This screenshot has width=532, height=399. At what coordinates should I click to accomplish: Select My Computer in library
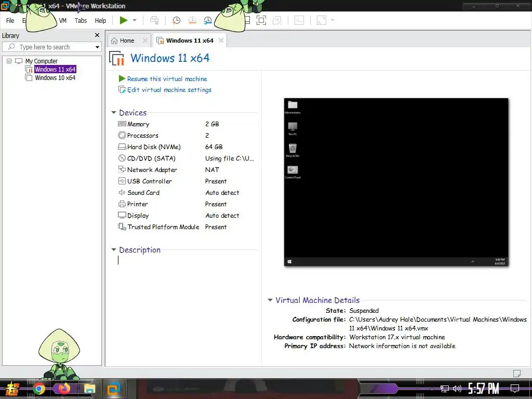(42, 61)
